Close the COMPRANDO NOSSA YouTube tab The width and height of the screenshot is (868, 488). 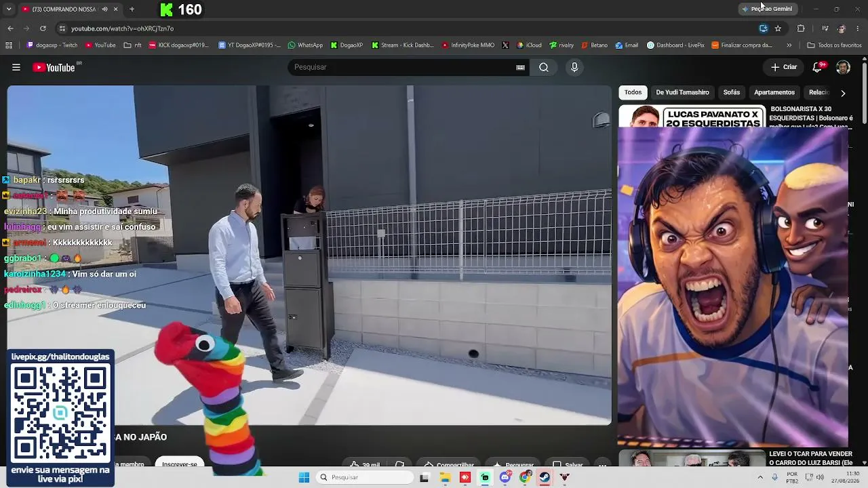116,9
